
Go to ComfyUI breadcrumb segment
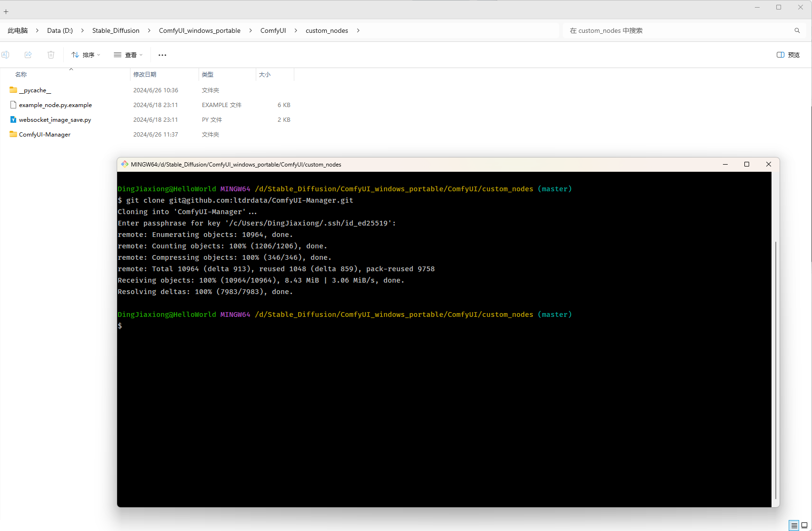click(273, 30)
